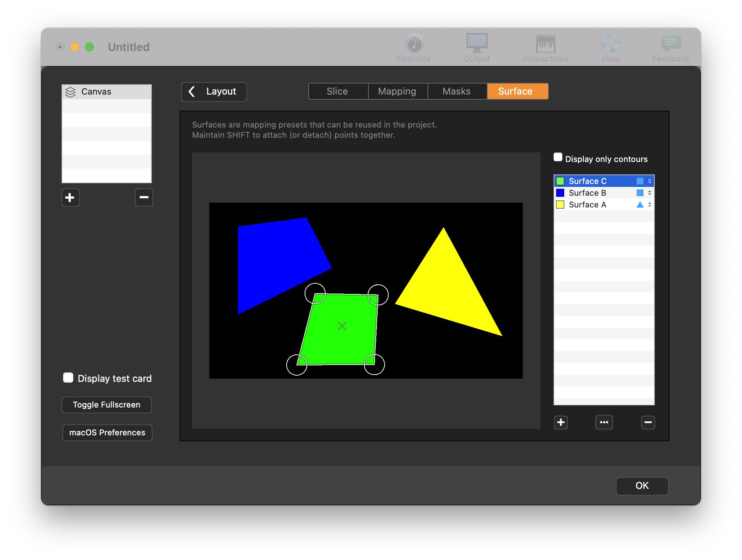Add a new canvas with plus button
Image resolution: width=742 pixels, height=560 pixels.
(x=70, y=198)
